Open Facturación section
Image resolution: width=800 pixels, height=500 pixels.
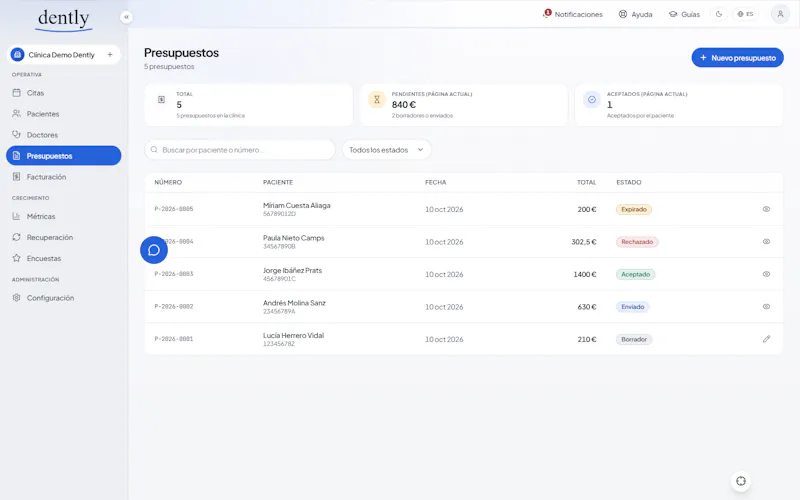coord(64,177)
